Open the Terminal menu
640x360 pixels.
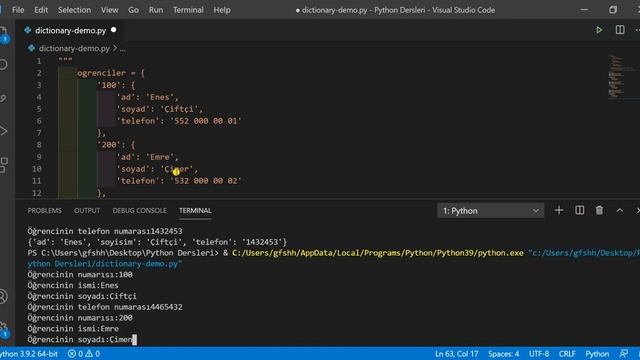tap(188, 10)
